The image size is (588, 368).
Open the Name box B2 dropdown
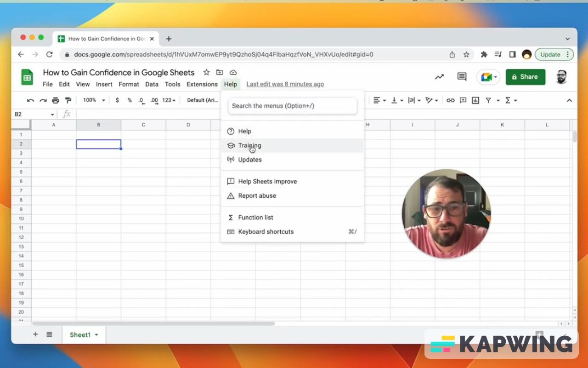[52, 115]
